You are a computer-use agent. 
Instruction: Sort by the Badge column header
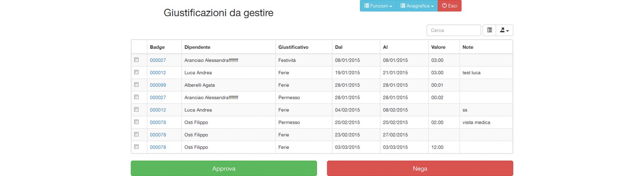pos(157,47)
